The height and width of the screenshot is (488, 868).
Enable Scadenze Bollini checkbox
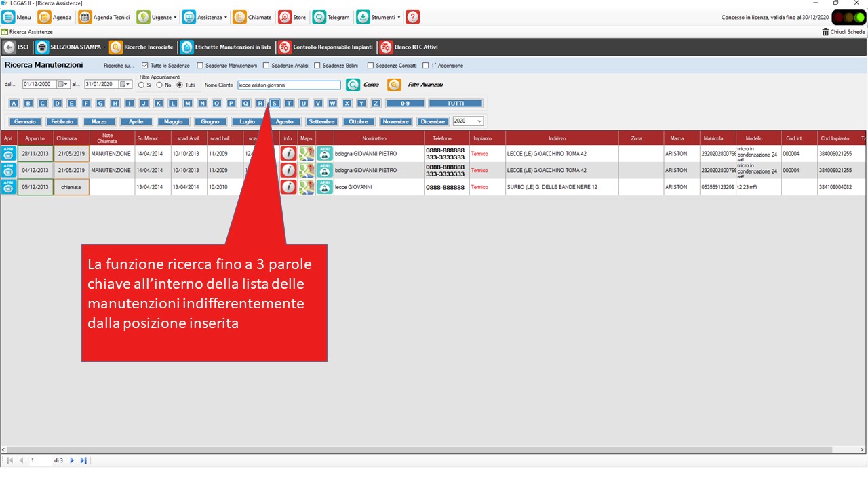tap(317, 66)
